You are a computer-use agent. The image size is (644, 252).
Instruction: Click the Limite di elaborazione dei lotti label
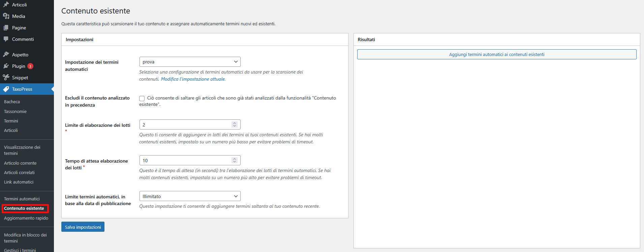[98, 125]
